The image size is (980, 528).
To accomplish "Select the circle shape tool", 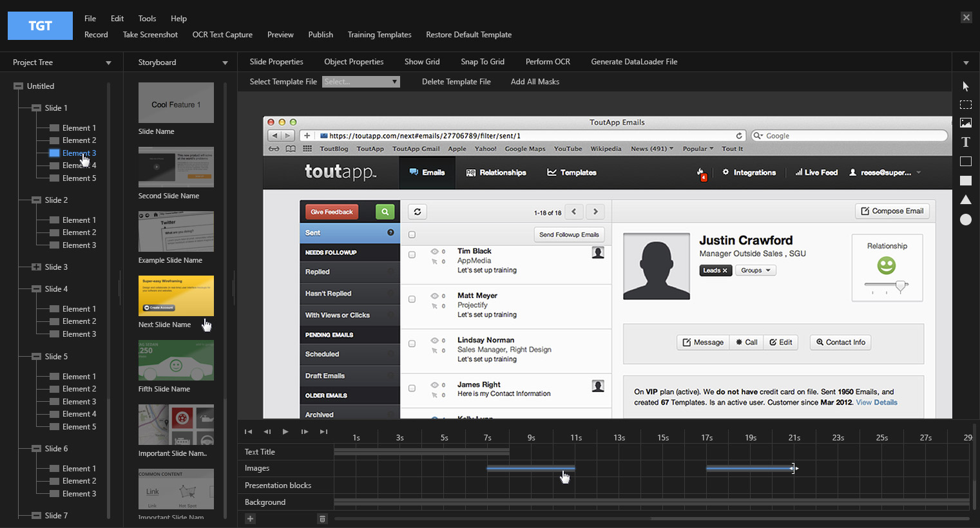I will 965,220.
